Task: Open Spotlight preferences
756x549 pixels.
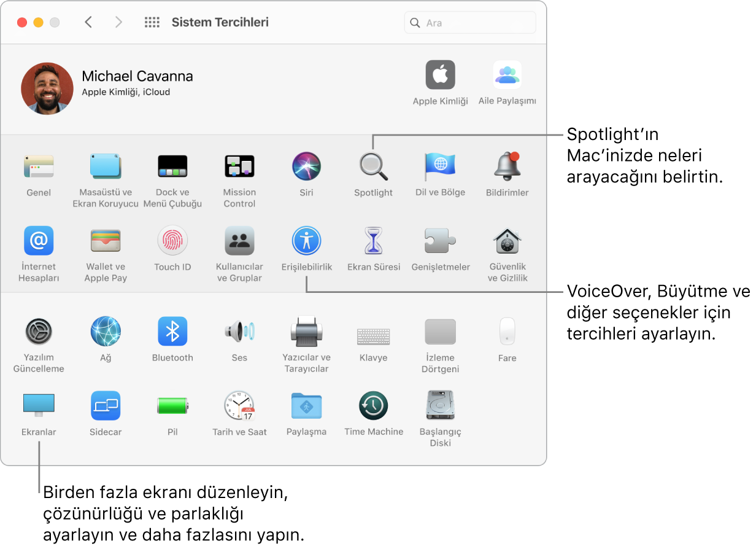Action: pos(373,166)
